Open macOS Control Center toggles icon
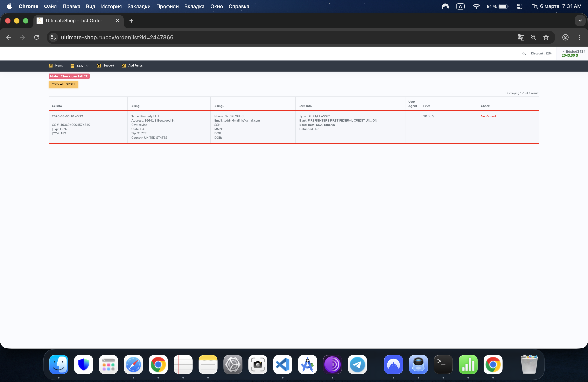This screenshot has width=588, height=382. pos(520,6)
